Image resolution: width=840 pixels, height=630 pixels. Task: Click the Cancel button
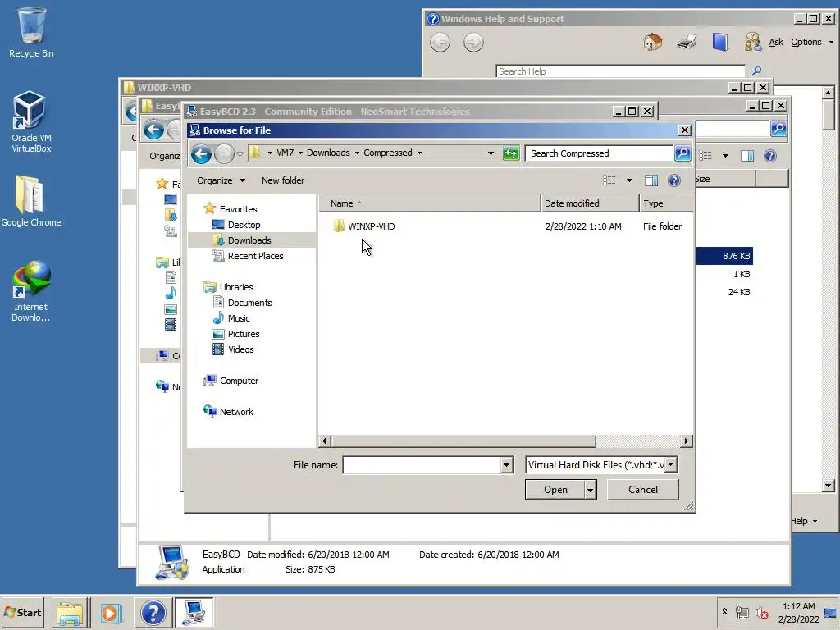643,490
